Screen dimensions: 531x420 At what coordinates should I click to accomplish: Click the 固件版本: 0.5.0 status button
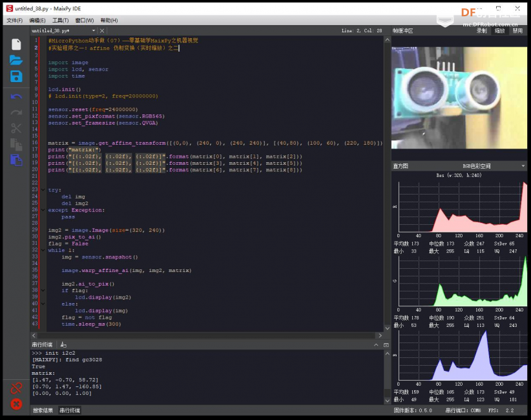[413, 410]
